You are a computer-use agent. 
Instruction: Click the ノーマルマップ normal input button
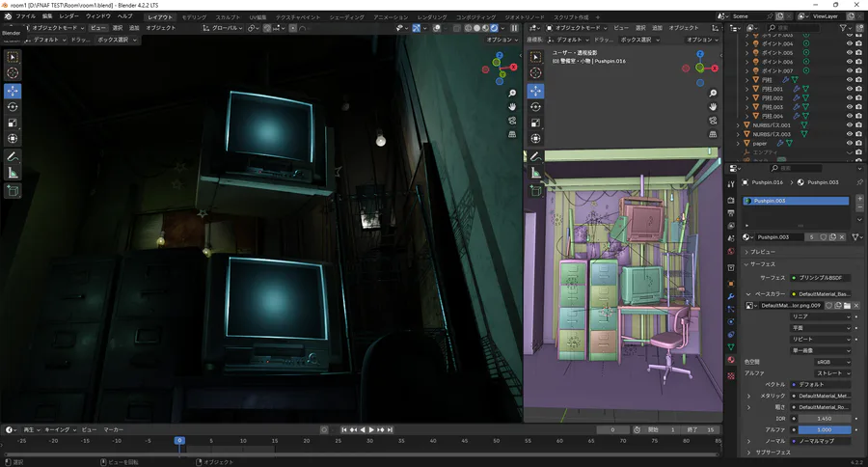point(821,441)
